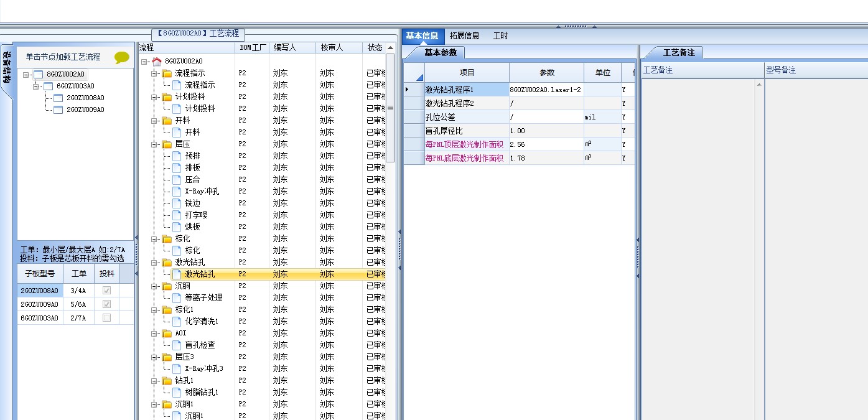
Task: Open the 拓展信息 tab
Action: pos(464,36)
